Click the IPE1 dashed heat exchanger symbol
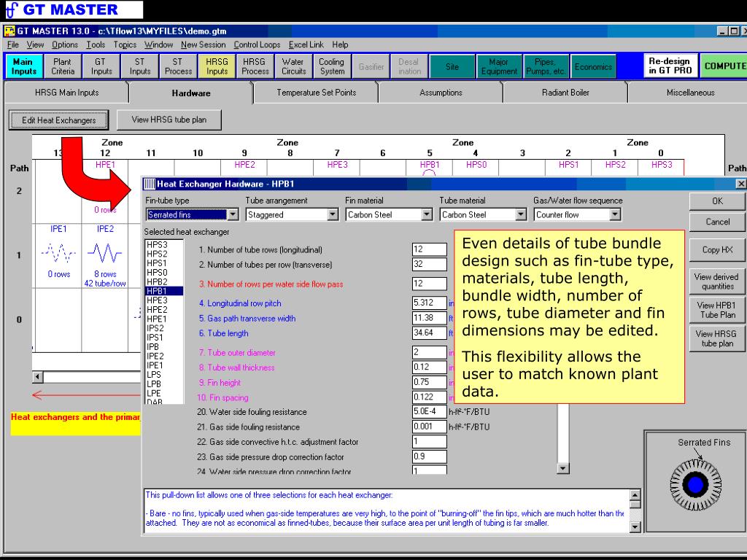Viewport: 747px width, 560px height. (58, 253)
